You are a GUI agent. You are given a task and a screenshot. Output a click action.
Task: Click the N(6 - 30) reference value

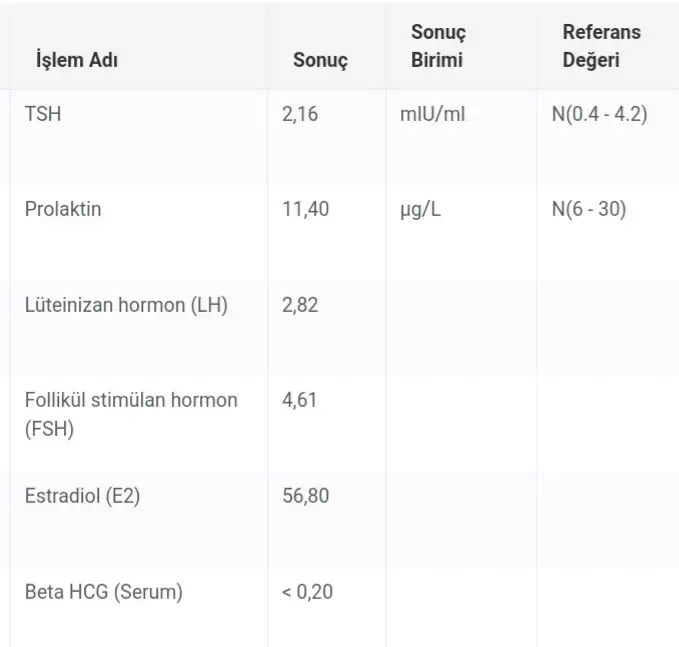tap(589, 210)
